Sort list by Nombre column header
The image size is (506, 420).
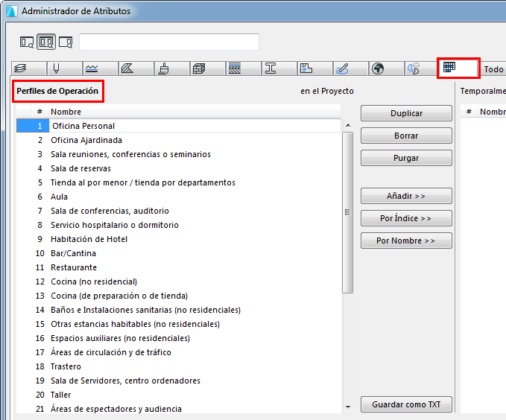pyautogui.click(x=195, y=112)
